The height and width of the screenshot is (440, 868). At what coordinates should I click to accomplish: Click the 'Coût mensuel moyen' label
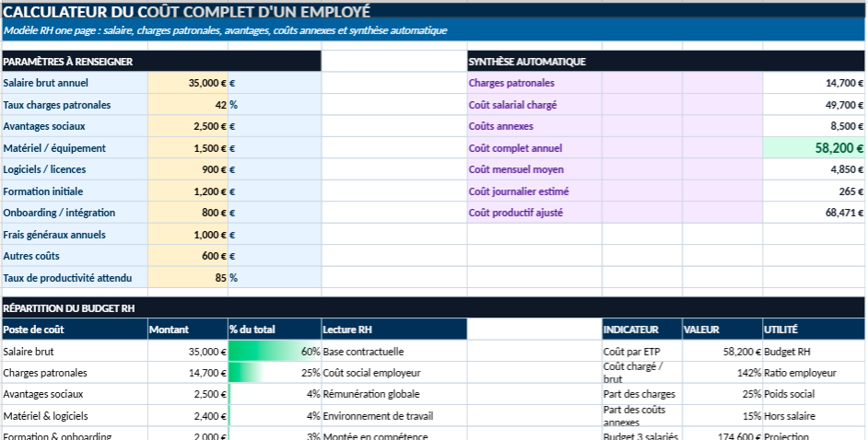(516, 169)
